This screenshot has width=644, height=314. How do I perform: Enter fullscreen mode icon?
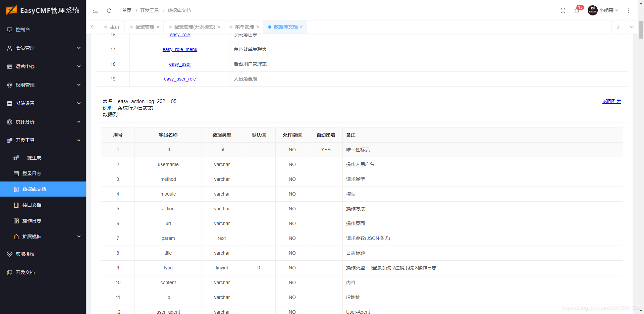pos(563,10)
